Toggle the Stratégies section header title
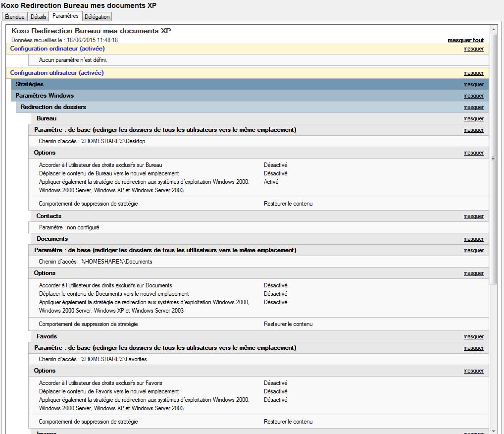504x434 pixels. pyautogui.click(x=30, y=84)
